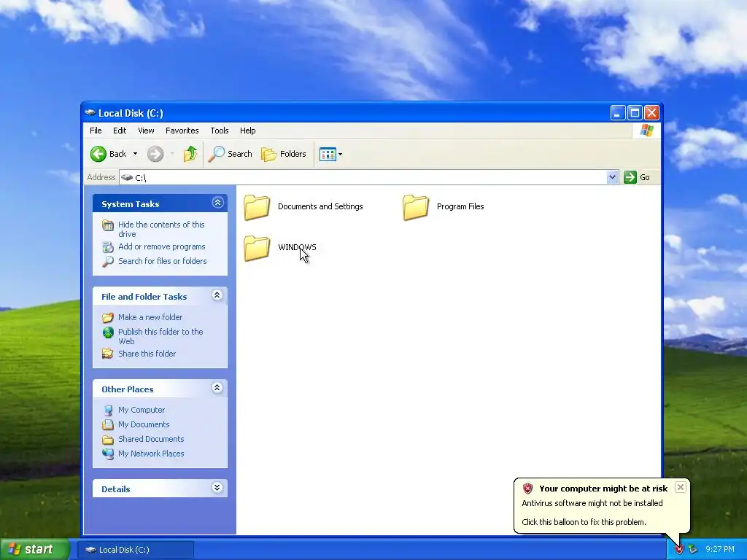Click Local Disk (C:) taskbar button
This screenshot has height=560, width=747.
[x=136, y=550]
